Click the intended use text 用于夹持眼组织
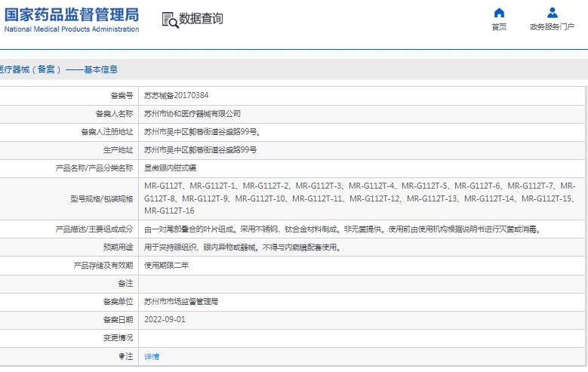 [242, 247]
